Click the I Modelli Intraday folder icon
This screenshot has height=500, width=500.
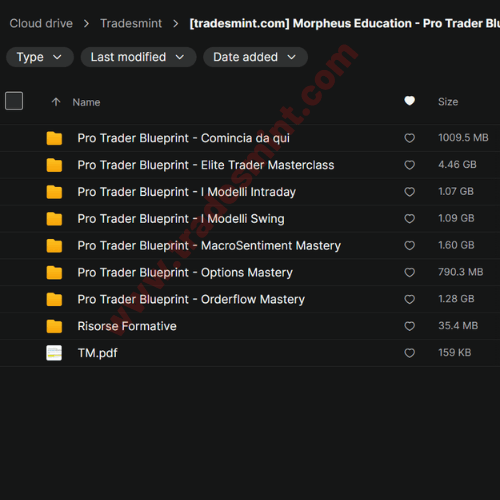54,192
